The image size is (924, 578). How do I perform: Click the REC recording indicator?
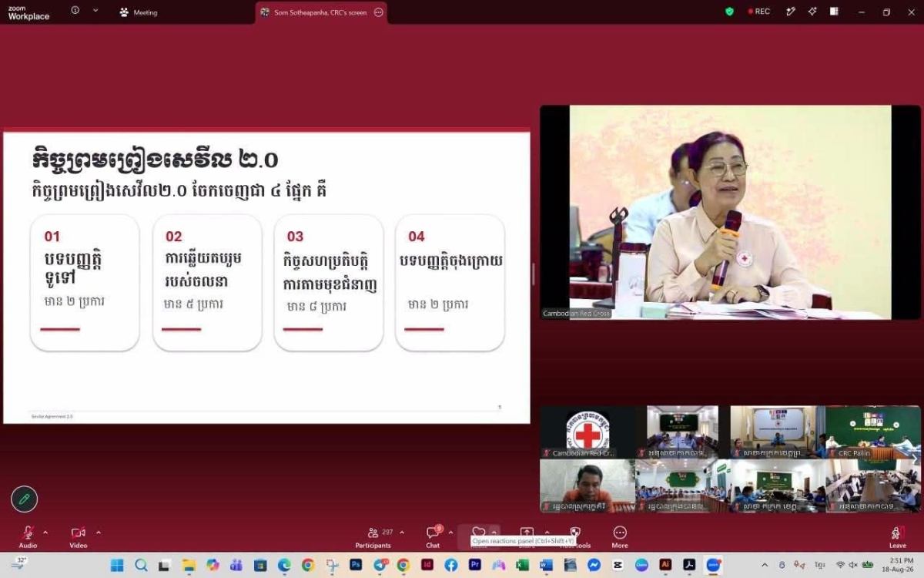758,12
